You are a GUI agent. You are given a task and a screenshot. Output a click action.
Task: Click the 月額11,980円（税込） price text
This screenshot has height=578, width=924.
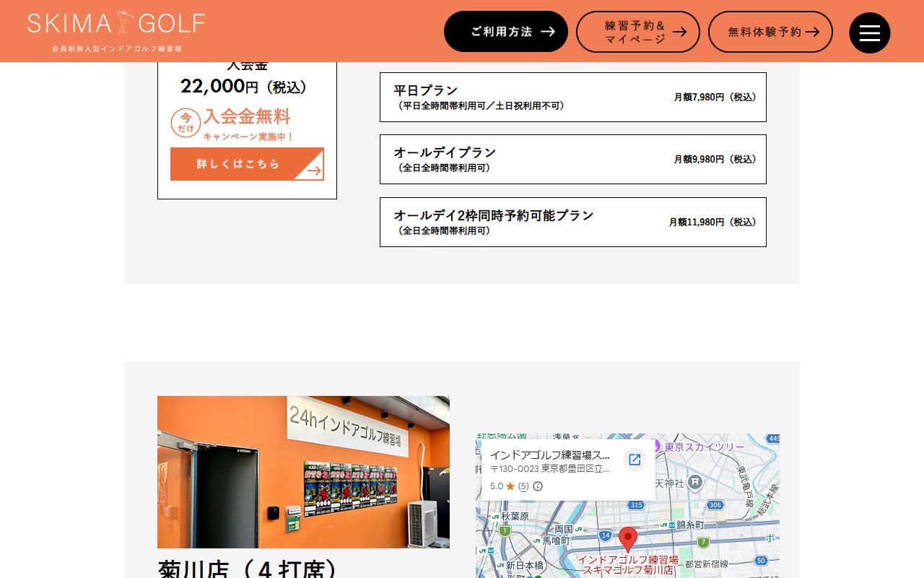[712, 222]
